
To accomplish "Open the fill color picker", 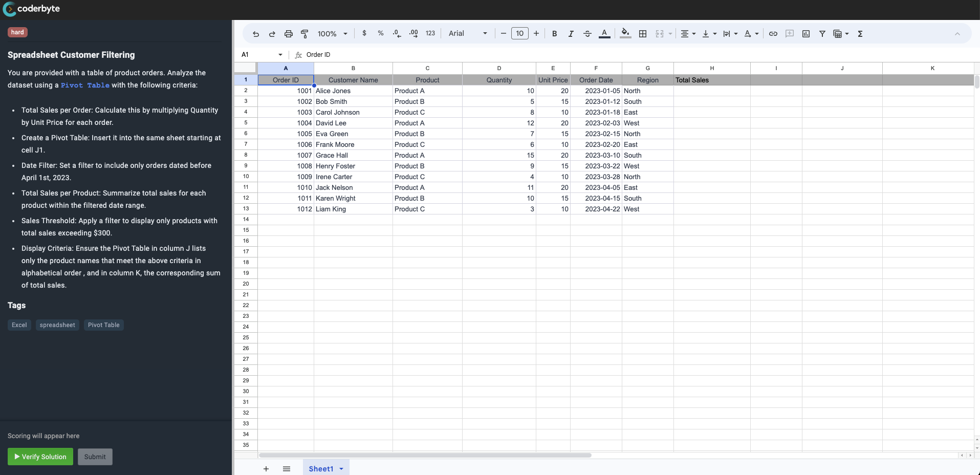I will point(625,33).
